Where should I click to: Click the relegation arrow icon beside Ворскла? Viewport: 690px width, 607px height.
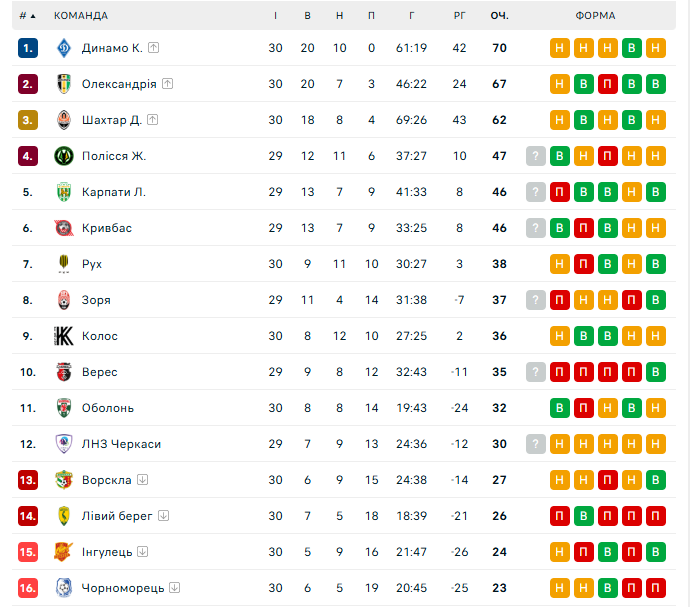pyautogui.click(x=143, y=479)
